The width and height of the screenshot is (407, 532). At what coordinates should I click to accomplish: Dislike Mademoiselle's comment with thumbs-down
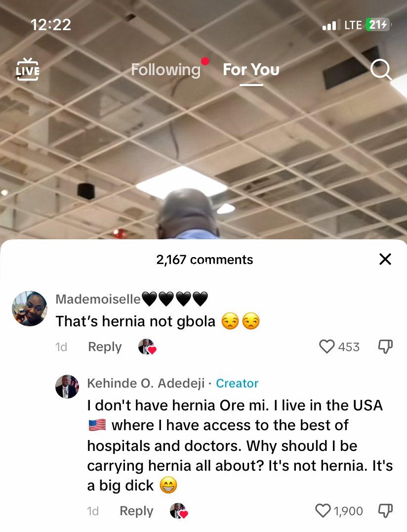point(385,347)
